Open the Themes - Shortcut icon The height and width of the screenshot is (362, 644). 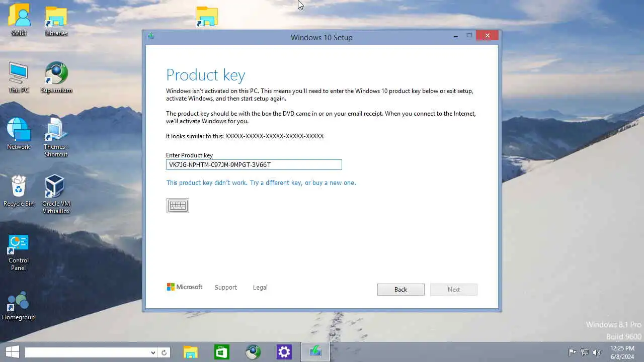[56, 138]
